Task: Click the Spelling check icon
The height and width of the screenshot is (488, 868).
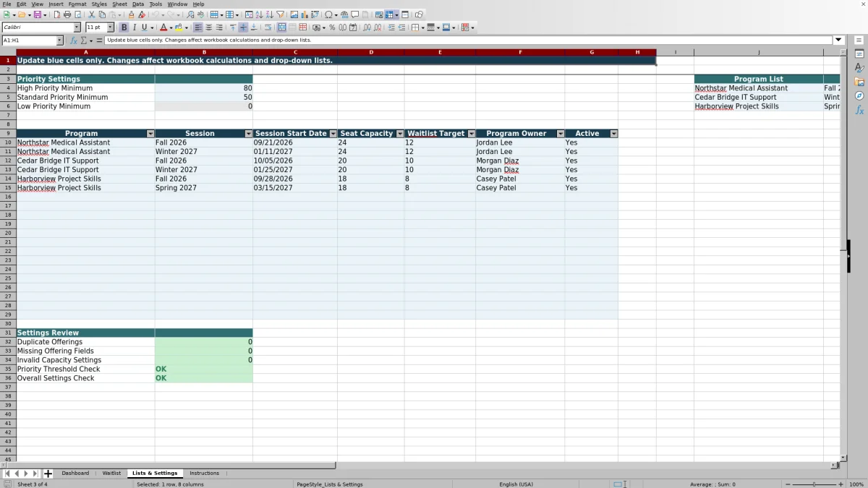Action: point(200,14)
